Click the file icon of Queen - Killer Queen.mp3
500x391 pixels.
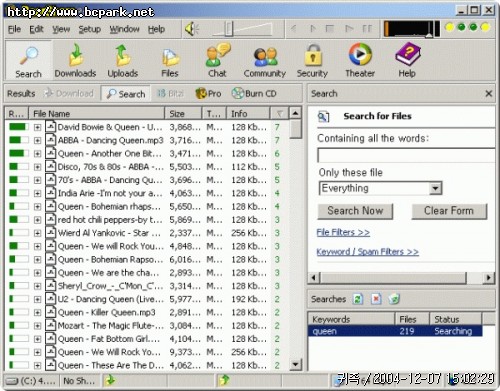point(50,312)
